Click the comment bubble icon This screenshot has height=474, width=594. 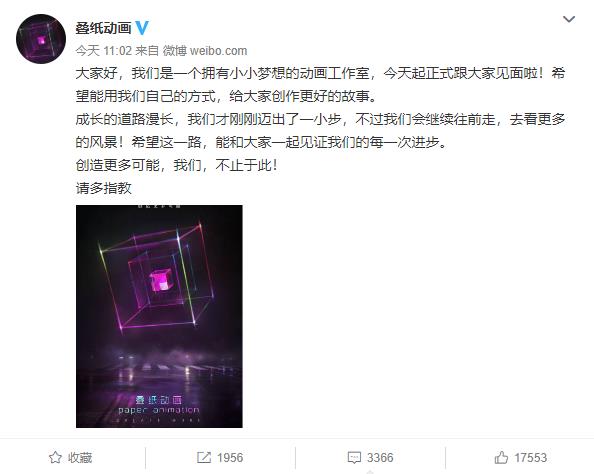(354, 458)
